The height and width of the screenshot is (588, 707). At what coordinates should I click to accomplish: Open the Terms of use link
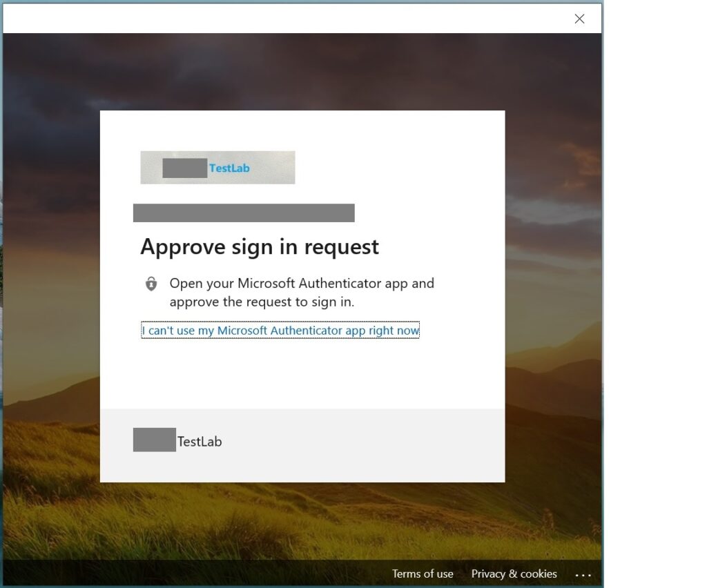tap(423, 574)
